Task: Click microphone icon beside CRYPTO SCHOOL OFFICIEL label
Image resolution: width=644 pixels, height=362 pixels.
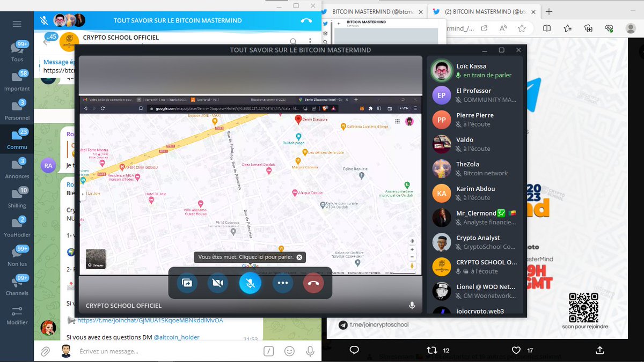Action: click(x=412, y=306)
